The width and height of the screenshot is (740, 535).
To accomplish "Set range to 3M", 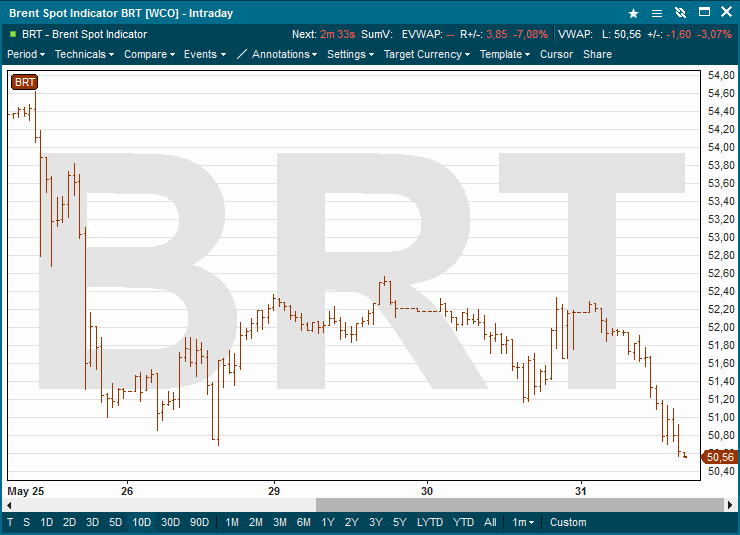I will (280, 522).
